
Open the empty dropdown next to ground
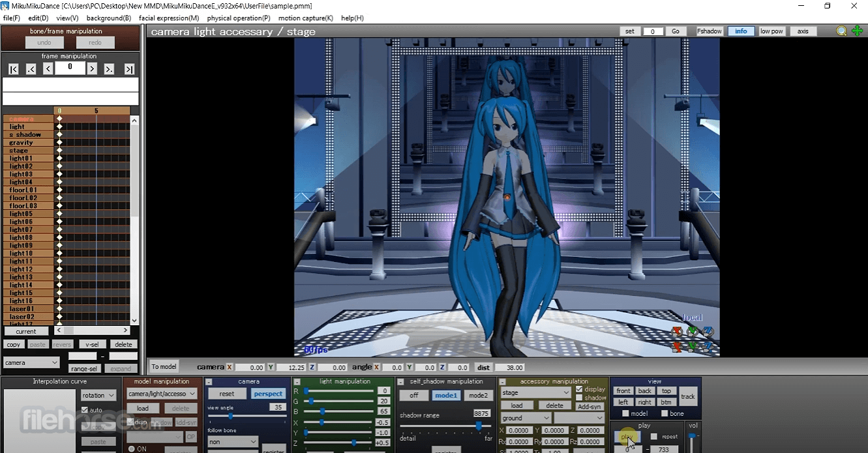580,418
